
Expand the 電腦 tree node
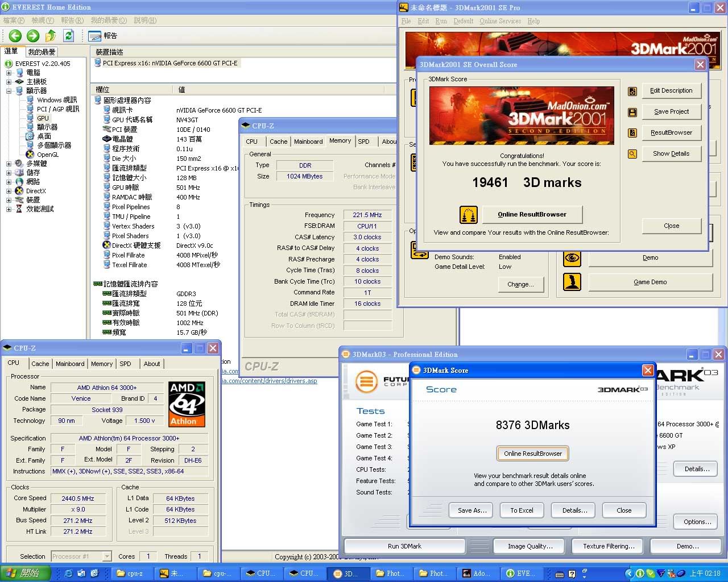[x=9, y=73]
